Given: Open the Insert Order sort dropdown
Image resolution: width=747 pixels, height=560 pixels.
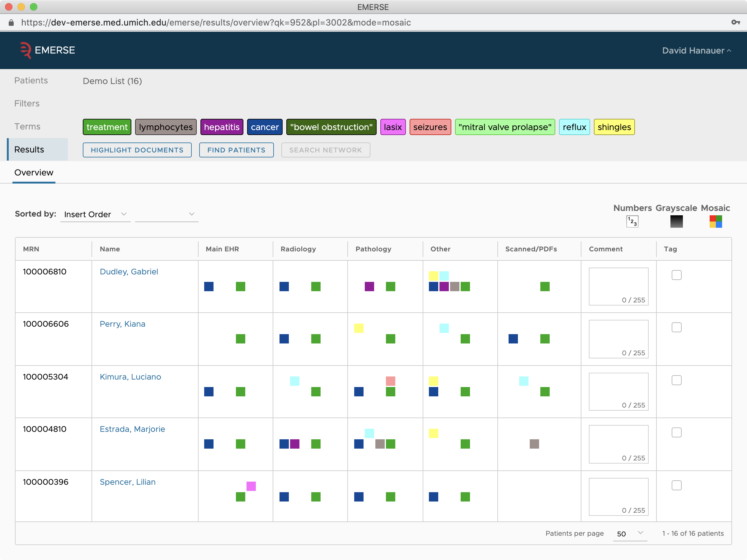Looking at the screenshot, I should coord(95,214).
